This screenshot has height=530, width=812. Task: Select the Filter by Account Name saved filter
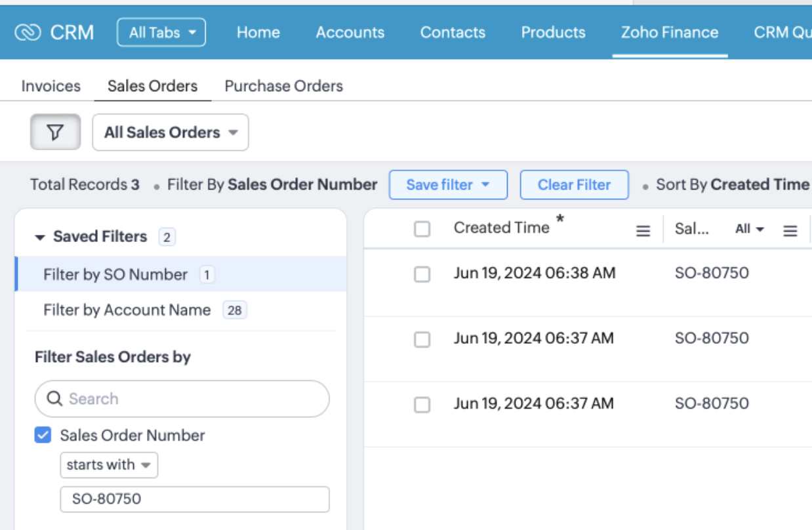[x=127, y=310]
